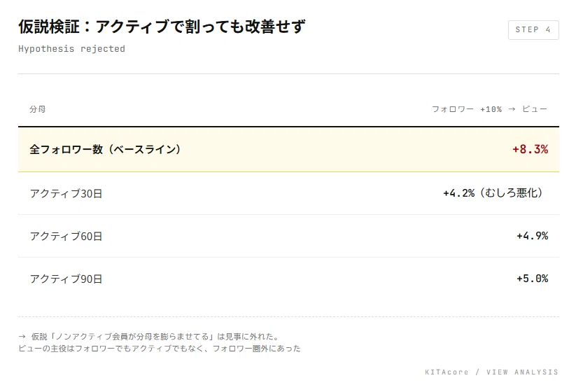Click the +4.9% value
The width and height of the screenshot is (576, 392).
533,236
